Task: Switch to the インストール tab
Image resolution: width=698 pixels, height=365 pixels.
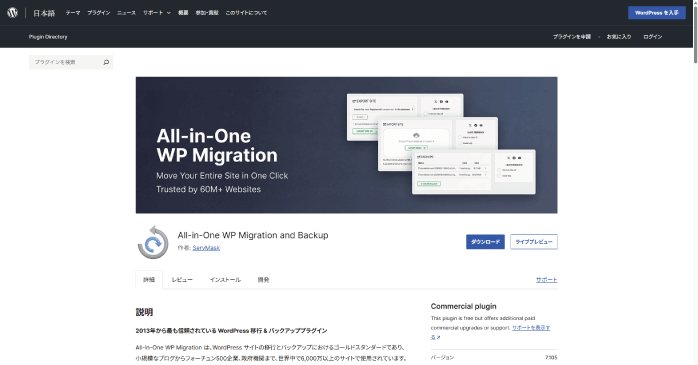Action: tap(225, 280)
